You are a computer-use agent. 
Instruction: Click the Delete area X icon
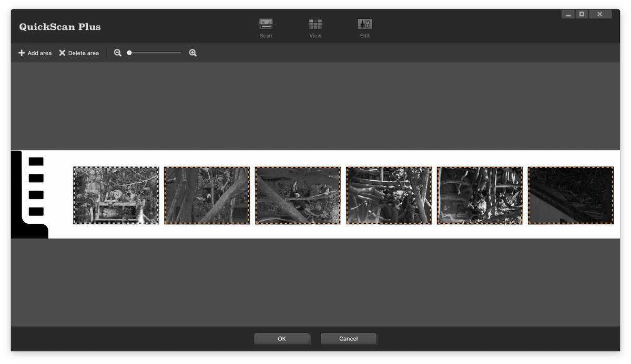tap(62, 53)
